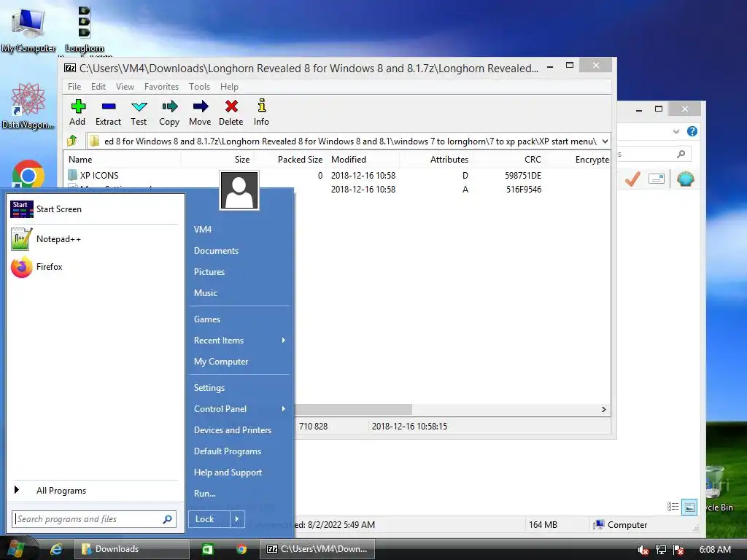The image size is (747, 560).
Task: Open the Help menu
Action: click(x=229, y=87)
